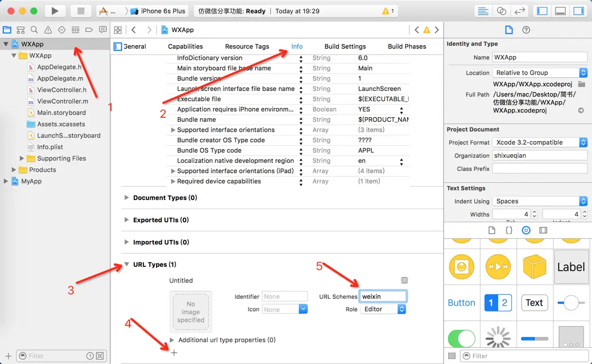Screen dimensions: 592x364
Task: Stop the running build
Action: pyautogui.click(x=81, y=11)
